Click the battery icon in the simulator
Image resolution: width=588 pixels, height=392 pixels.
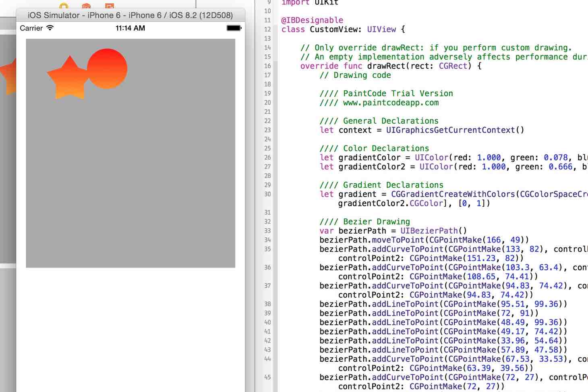point(234,28)
